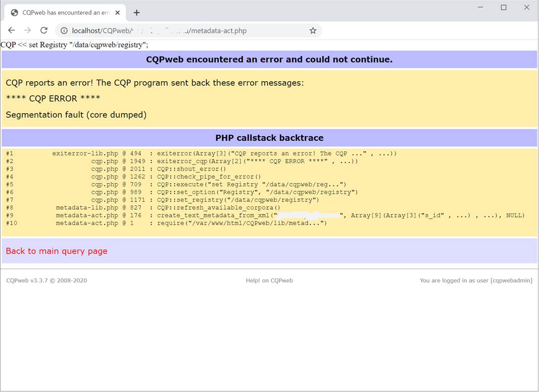Click the Back to main query page link
This screenshot has height=392, width=540.
click(x=57, y=251)
